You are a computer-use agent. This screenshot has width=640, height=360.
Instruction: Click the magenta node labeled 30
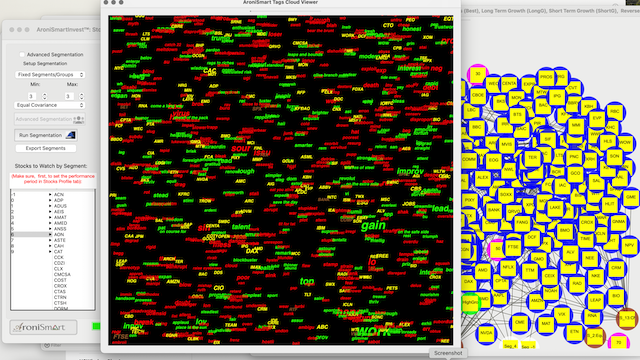pyautogui.click(x=478, y=74)
